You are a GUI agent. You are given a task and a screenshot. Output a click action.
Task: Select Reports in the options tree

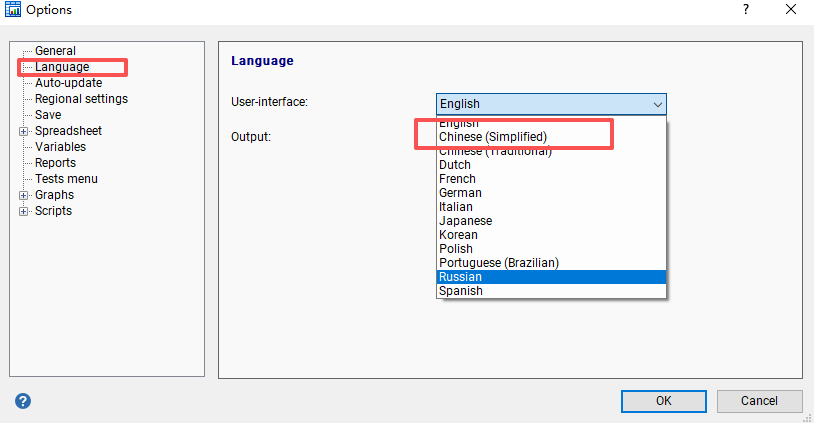click(x=55, y=163)
